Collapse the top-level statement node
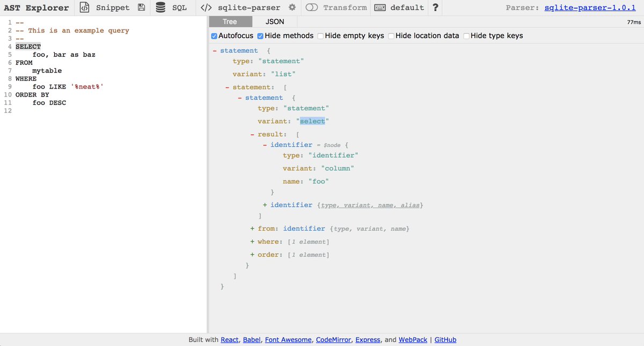Viewport: 644px width, 346px height. [x=215, y=50]
